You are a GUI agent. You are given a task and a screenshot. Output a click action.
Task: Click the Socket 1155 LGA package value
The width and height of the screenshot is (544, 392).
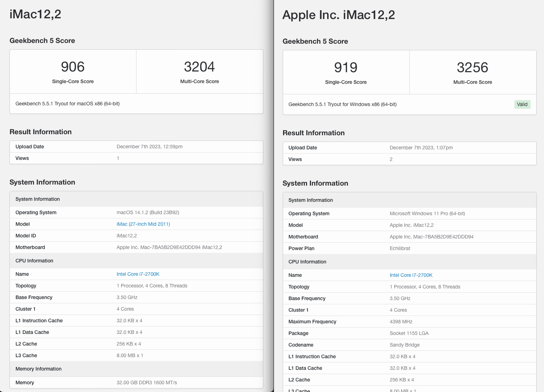pos(409,333)
